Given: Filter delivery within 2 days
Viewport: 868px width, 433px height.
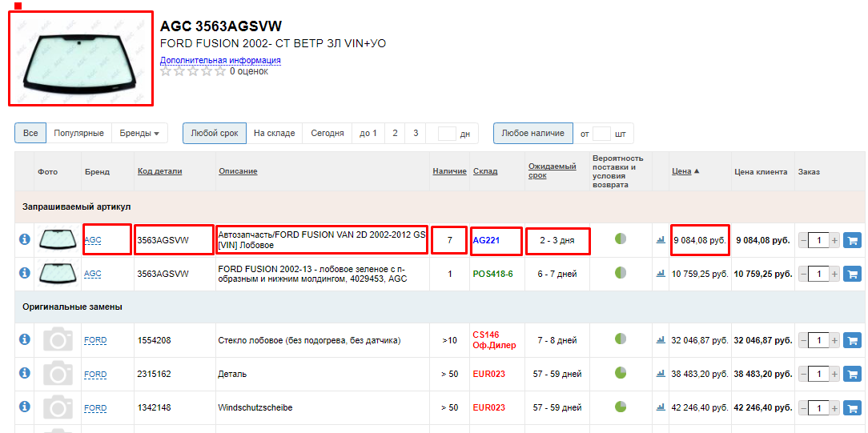Looking at the screenshot, I should point(395,134).
